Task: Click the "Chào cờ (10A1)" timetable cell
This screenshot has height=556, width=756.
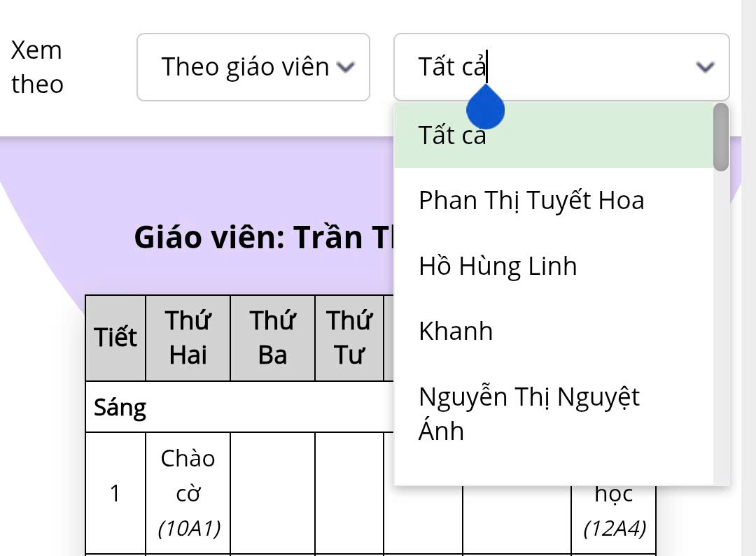Action: tap(188, 493)
